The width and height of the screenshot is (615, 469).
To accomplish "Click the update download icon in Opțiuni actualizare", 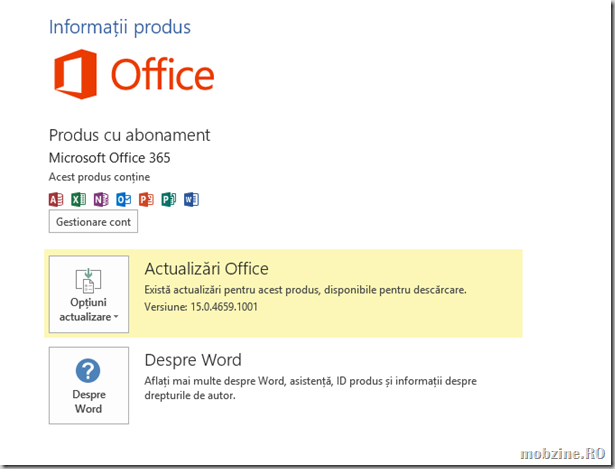I will click(88, 279).
